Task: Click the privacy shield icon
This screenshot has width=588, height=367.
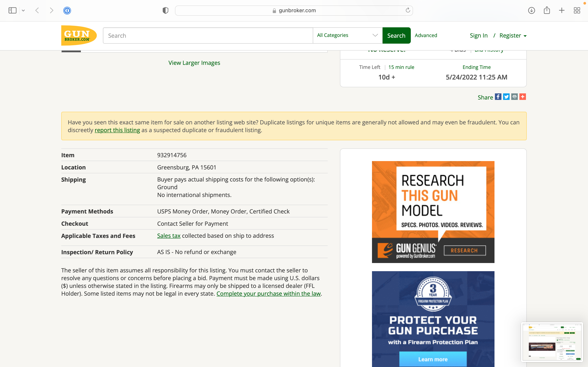Action: point(165,10)
